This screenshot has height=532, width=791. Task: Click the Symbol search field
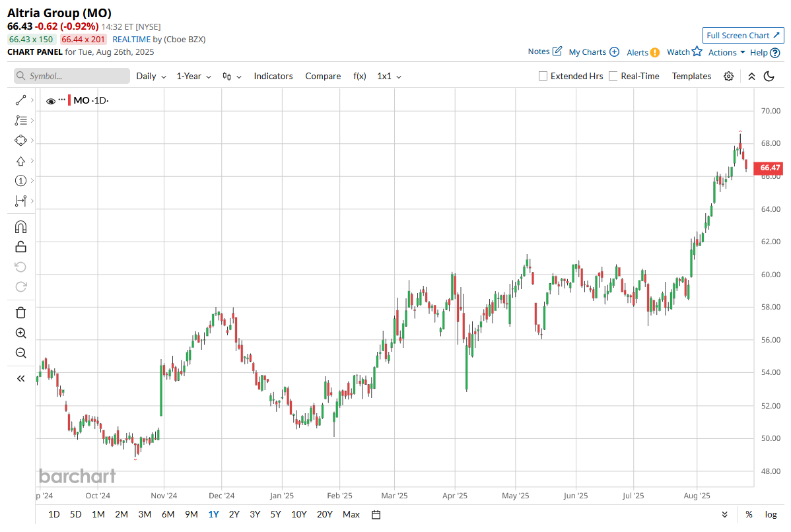click(71, 76)
